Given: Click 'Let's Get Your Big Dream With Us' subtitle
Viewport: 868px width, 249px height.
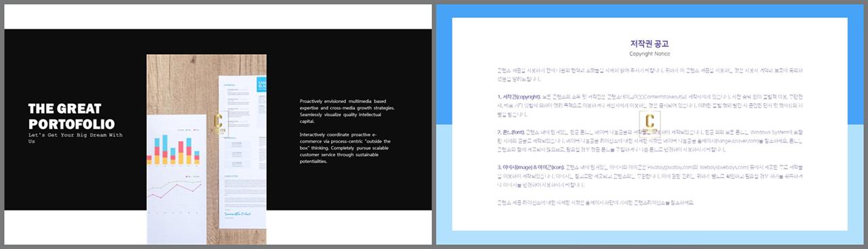Looking at the screenshot, I should click(75, 138).
